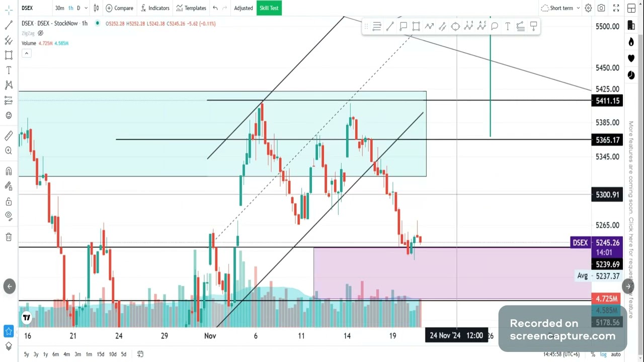The height and width of the screenshot is (362, 644).
Task: Open the prediction and measurement tools
Action: coord(9,101)
